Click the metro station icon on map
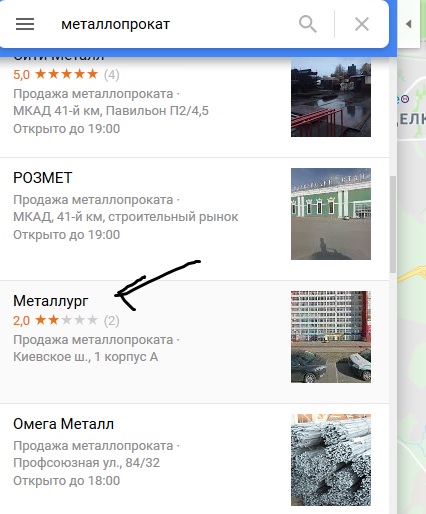Screen dimensions: 426x514 pos(405,99)
